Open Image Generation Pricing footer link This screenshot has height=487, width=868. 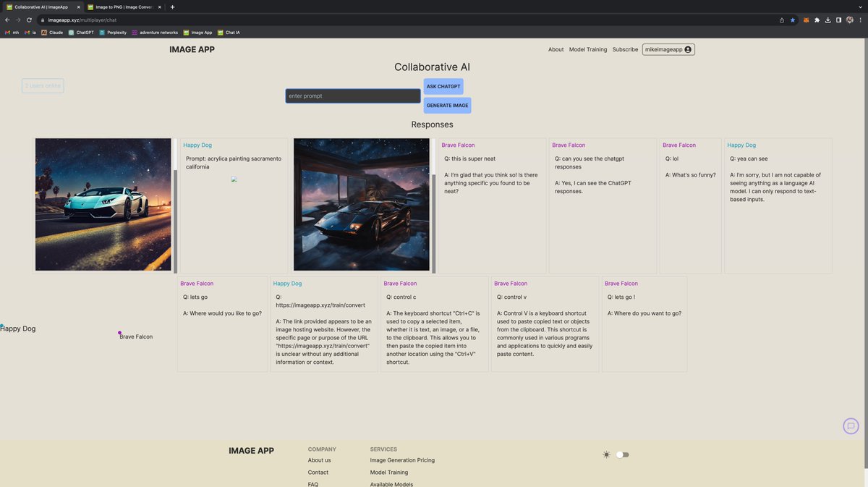(x=402, y=460)
